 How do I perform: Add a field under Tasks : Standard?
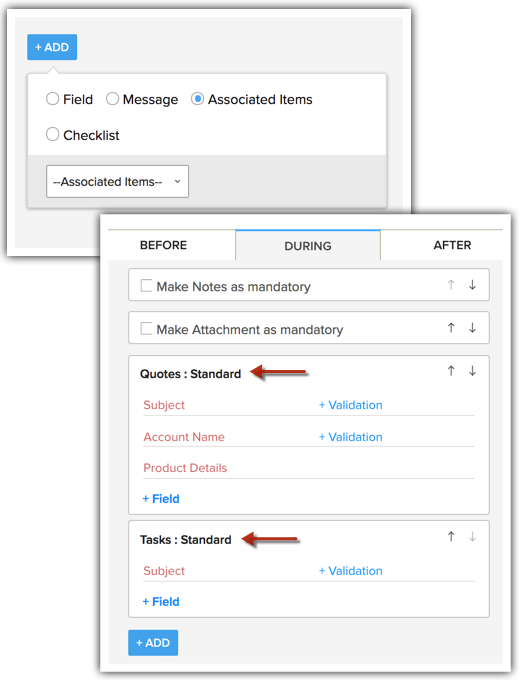coord(161,602)
